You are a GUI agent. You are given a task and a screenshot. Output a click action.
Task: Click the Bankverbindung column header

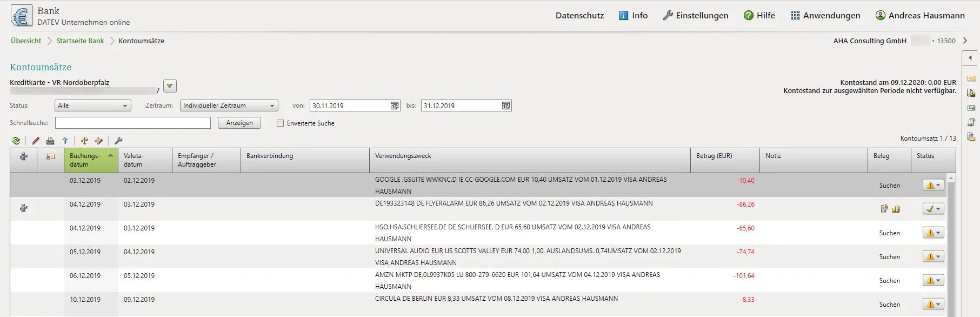click(305, 160)
